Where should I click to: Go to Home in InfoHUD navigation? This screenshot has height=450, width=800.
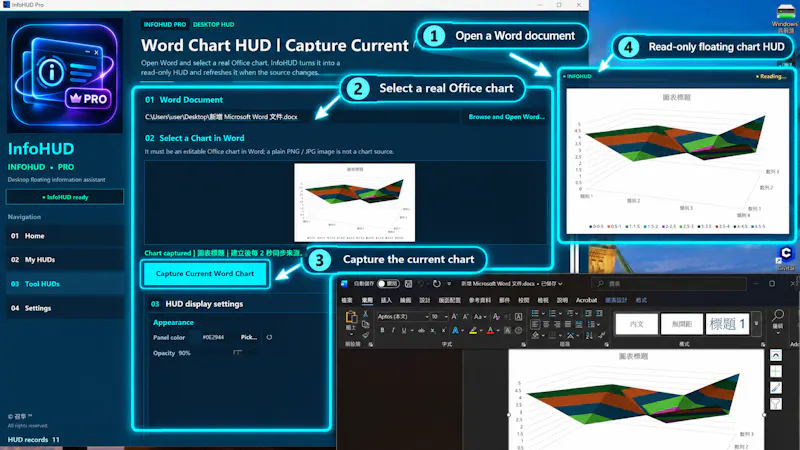65,236
